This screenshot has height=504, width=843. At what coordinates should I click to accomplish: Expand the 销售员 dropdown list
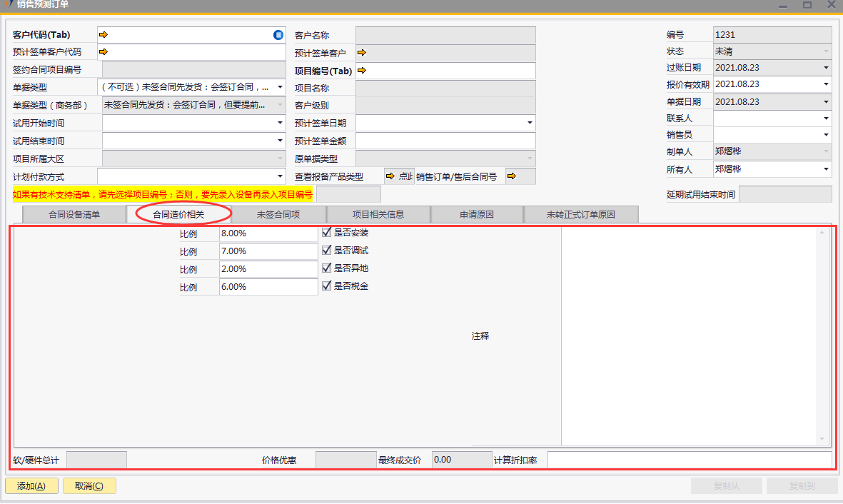pyautogui.click(x=826, y=135)
